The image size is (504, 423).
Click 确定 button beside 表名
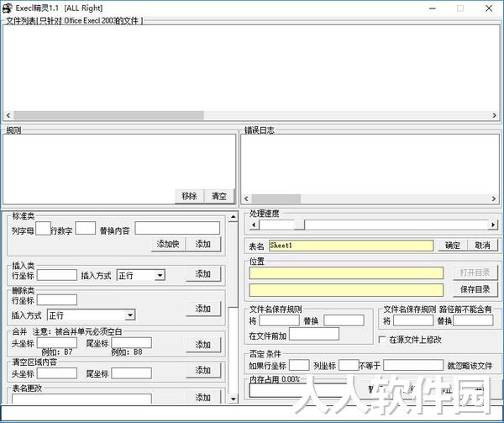pyautogui.click(x=453, y=245)
